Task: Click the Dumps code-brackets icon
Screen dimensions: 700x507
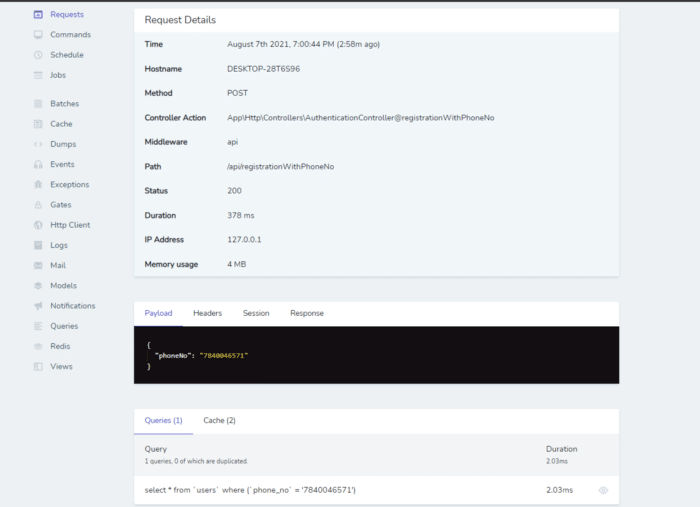Action: coord(38,144)
